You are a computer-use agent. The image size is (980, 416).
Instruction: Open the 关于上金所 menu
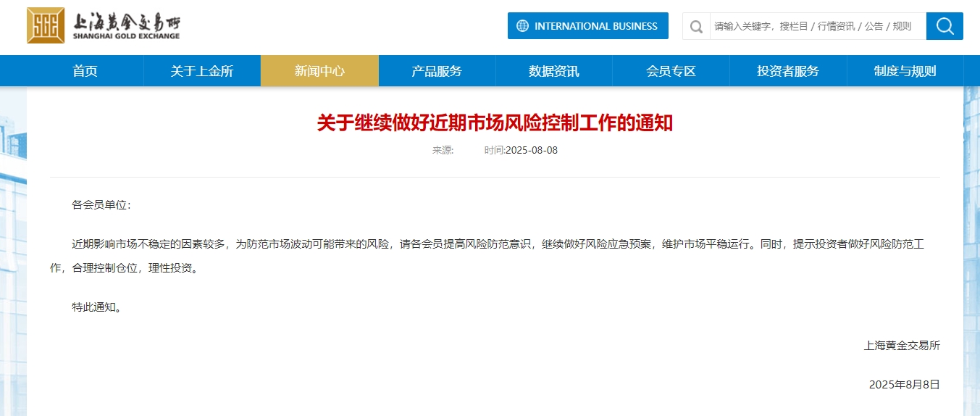tap(202, 71)
